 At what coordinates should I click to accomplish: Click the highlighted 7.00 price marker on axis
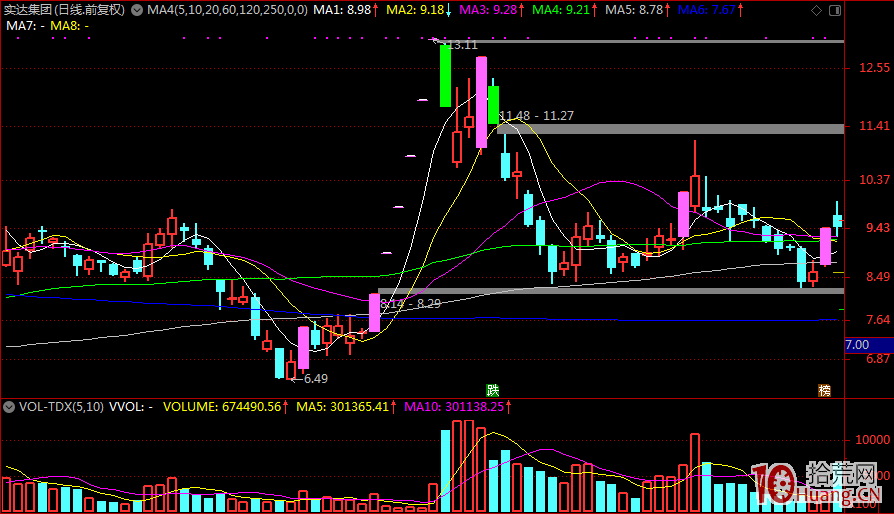869,345
